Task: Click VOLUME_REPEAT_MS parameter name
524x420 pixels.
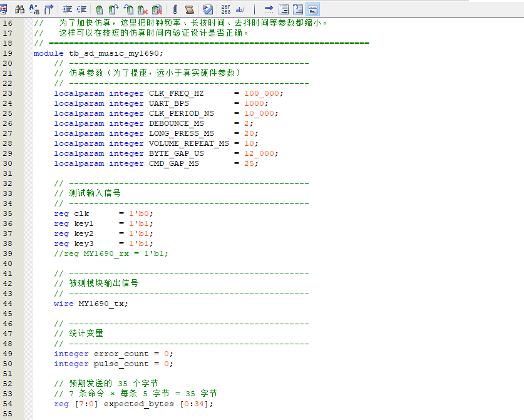Action: click(189, 143)
